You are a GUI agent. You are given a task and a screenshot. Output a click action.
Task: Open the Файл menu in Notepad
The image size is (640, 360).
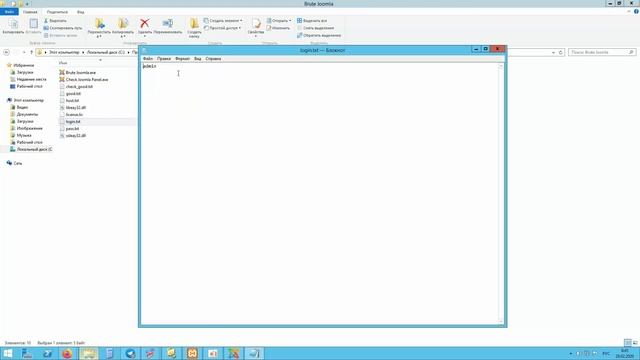coord(148,59)
